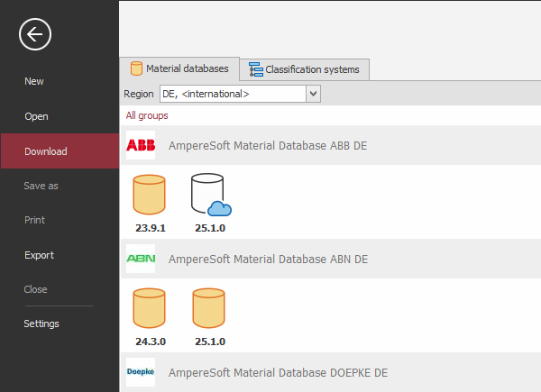Click the Doepke manufacturer logo
This screenshot has height=392, width=541.
[141, 372]
